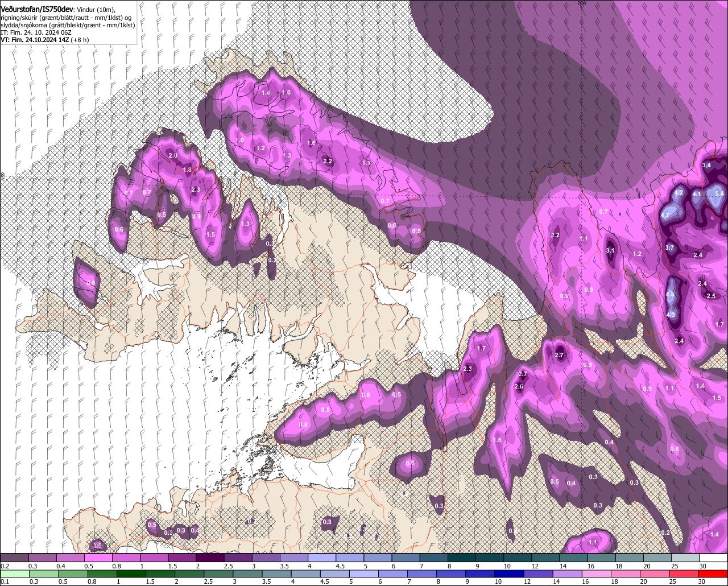
Task: Click the 5.4 precipitation value on map
Action: (719, 194)
